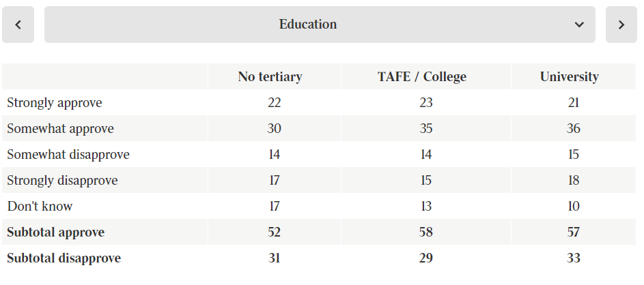Click University Subtotal disapprove value

(573, 258)
